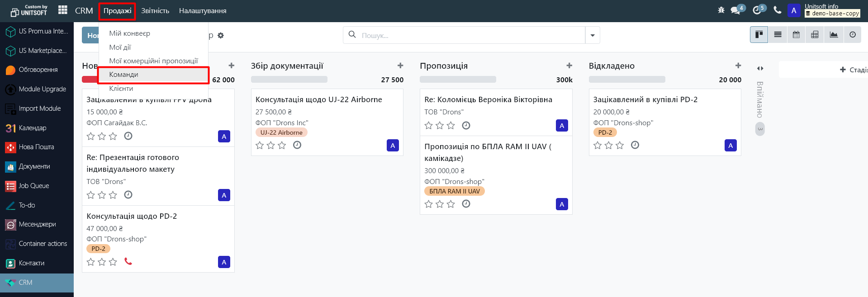Click the pipeline settings gear icon

click(221, 35)
